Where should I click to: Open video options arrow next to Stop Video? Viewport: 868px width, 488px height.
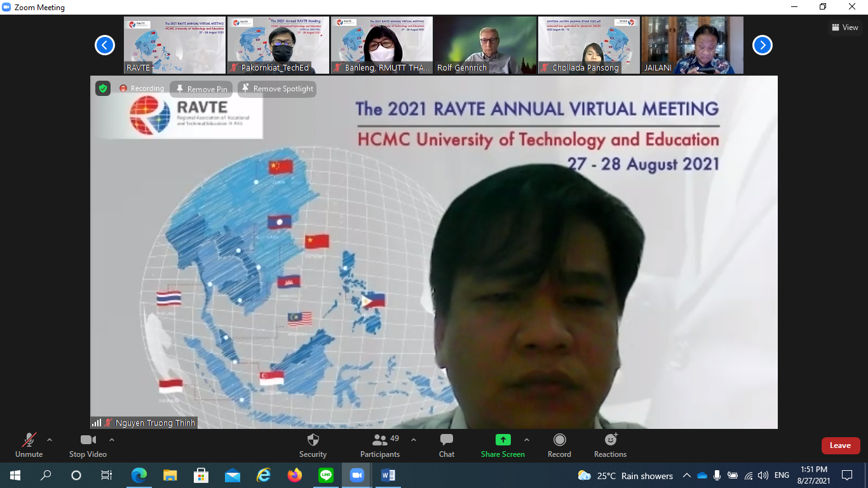(x=112, y=440)
